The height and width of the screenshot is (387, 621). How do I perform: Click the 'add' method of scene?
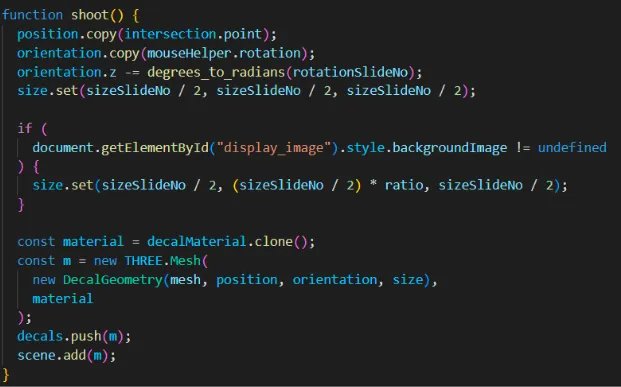click(x=74, y=355)
